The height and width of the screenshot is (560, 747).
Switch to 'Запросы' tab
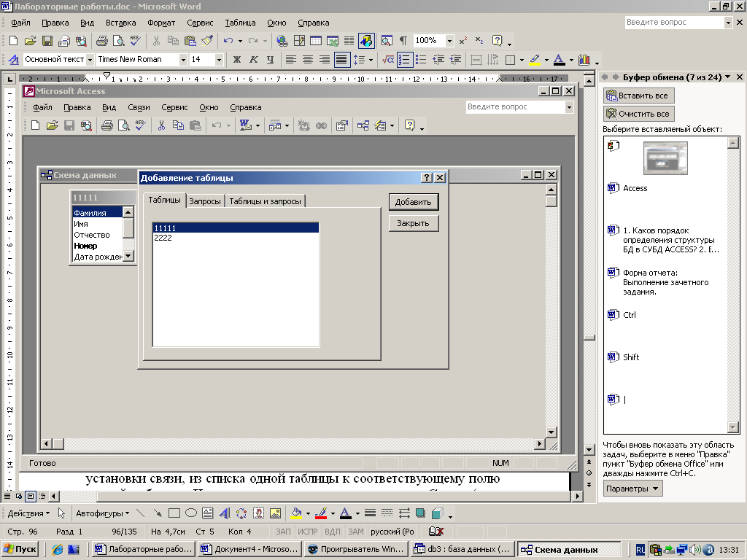coord(205,201)
